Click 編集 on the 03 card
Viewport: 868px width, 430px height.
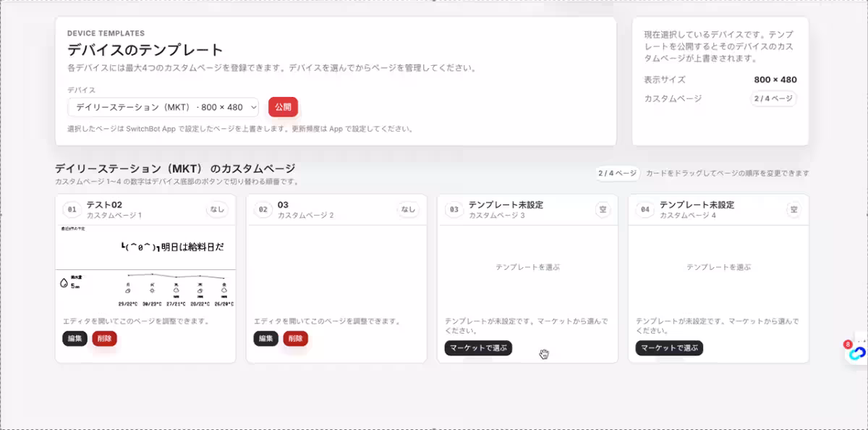pyautogui.click(x=265, y=338)
